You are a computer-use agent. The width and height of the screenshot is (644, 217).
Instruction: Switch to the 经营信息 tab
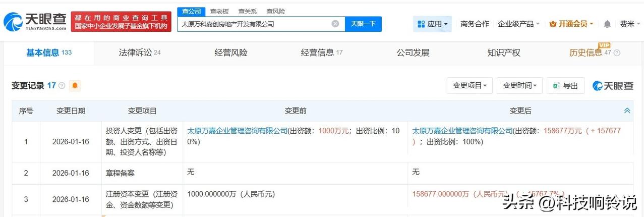pos(322,52)
